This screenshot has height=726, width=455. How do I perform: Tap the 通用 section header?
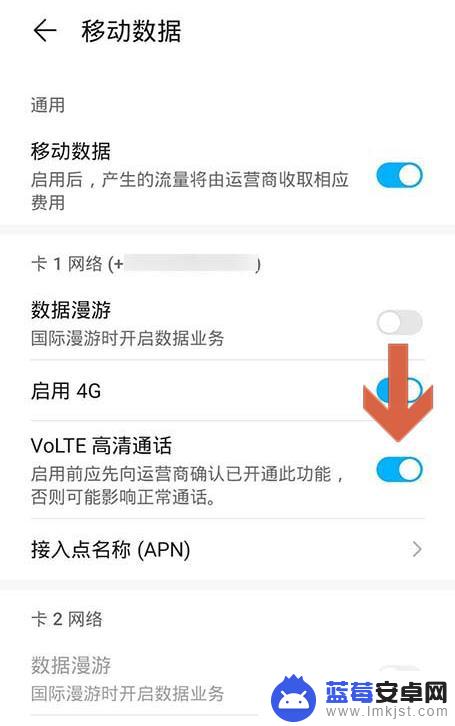[x=48, y=105]
